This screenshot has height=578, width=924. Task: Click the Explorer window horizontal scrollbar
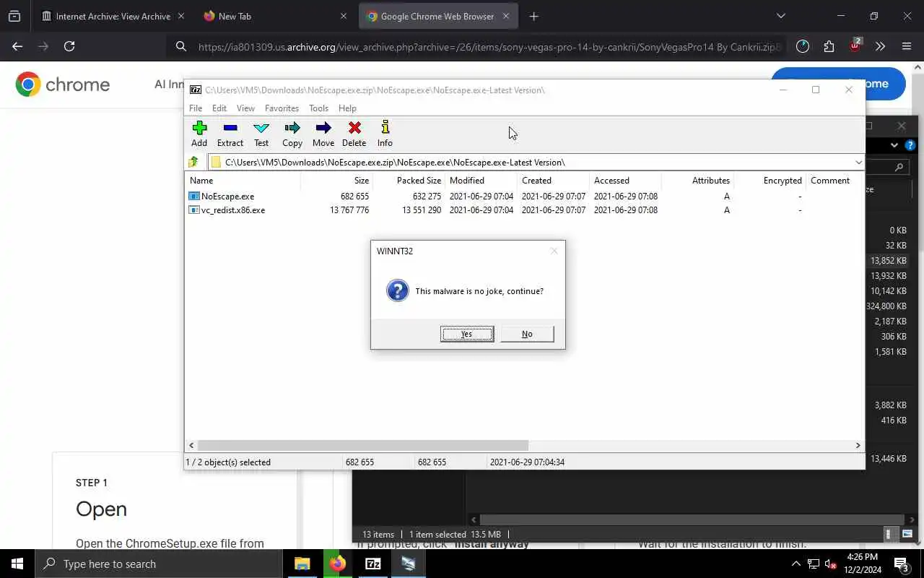(692, 519)
